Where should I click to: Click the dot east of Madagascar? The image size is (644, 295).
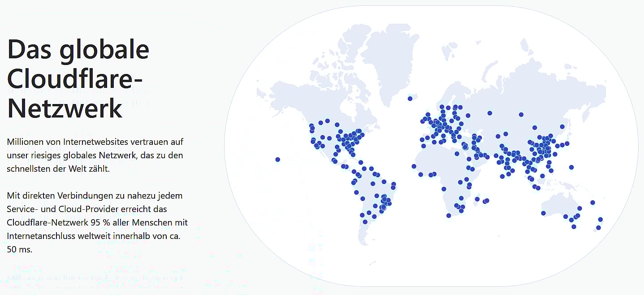click(487, 201)
